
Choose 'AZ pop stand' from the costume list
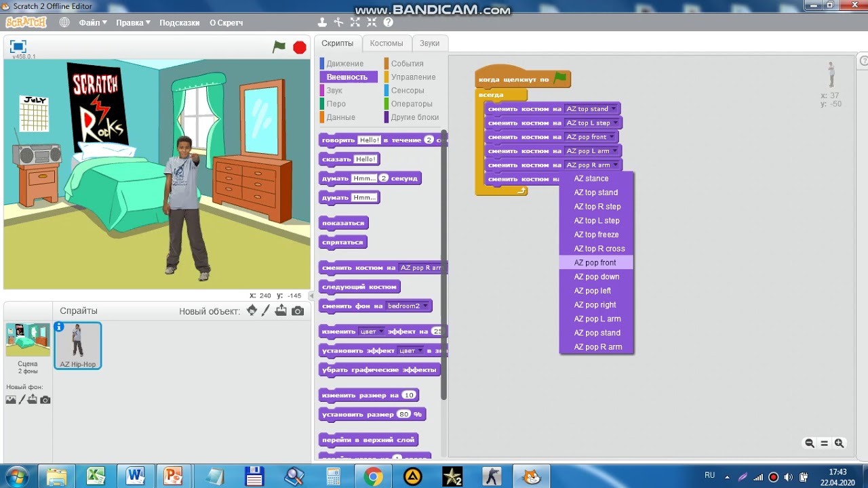(596, 333)
